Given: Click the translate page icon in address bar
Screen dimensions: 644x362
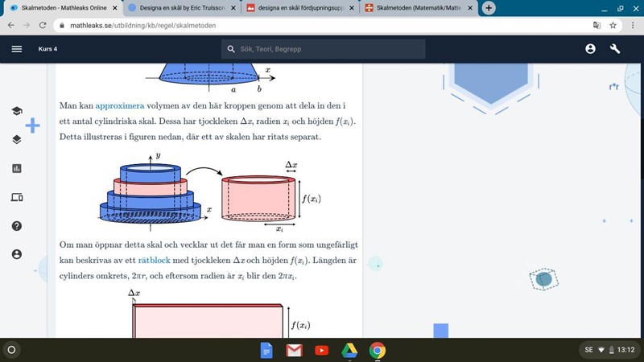Looking at the screenshot, I should click(595, 25).
